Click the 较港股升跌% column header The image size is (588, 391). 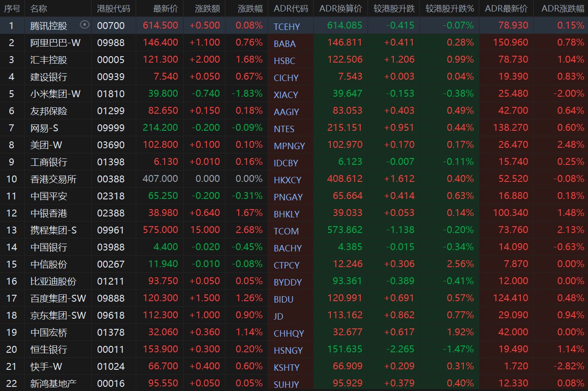[450, 8]
